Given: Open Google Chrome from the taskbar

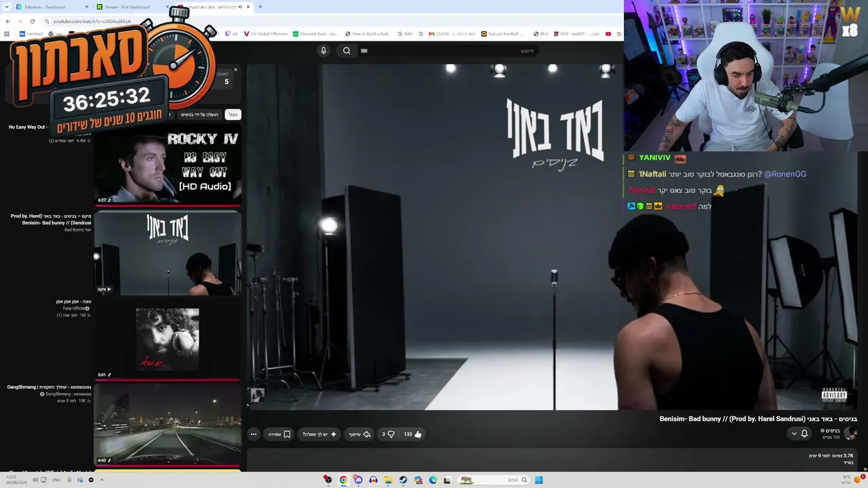Looking at the screenshot, I should coord(343,480).
